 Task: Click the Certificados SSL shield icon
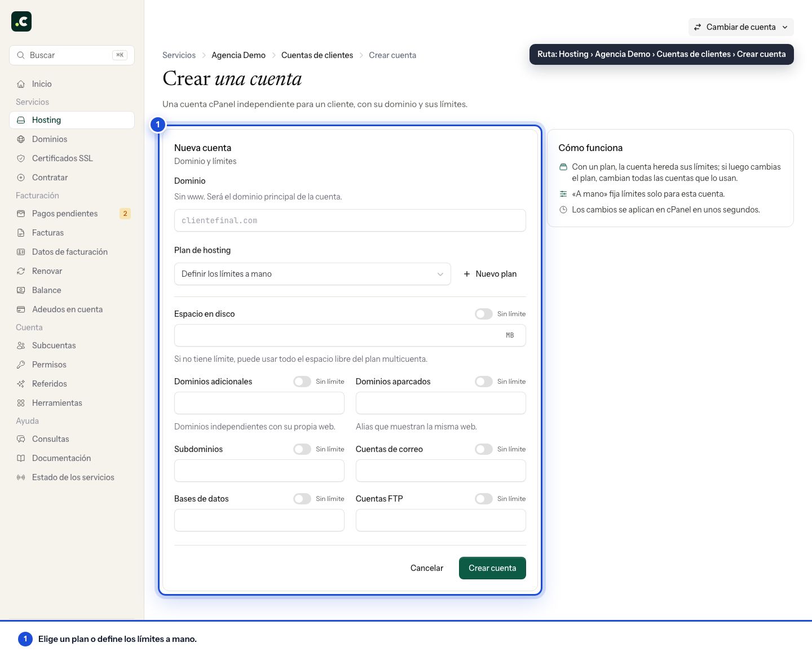click(21, 158)
